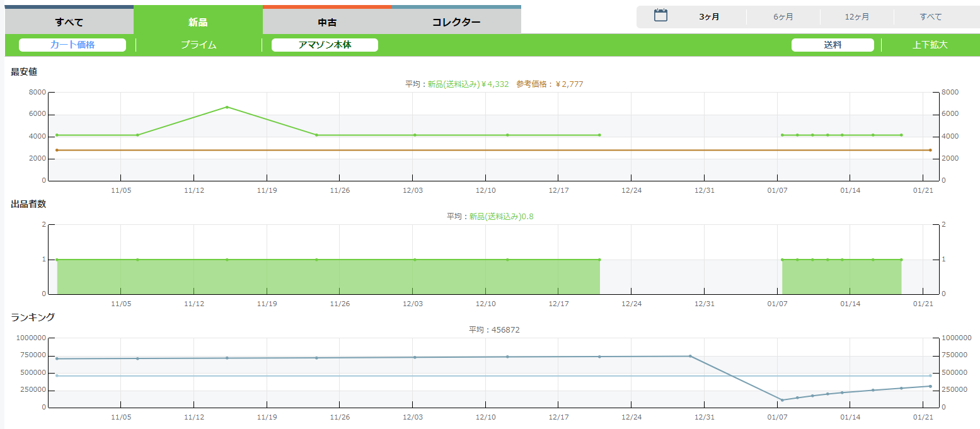Open the 中古 tab
Viewport: 980px width, 429px height.
click(327, 22)
